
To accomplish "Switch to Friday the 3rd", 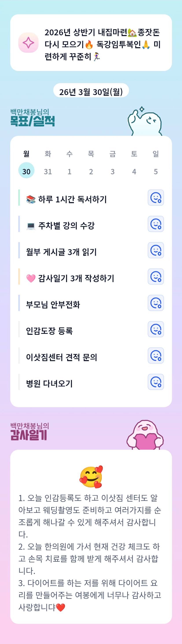I will click(x=113, y=171).
